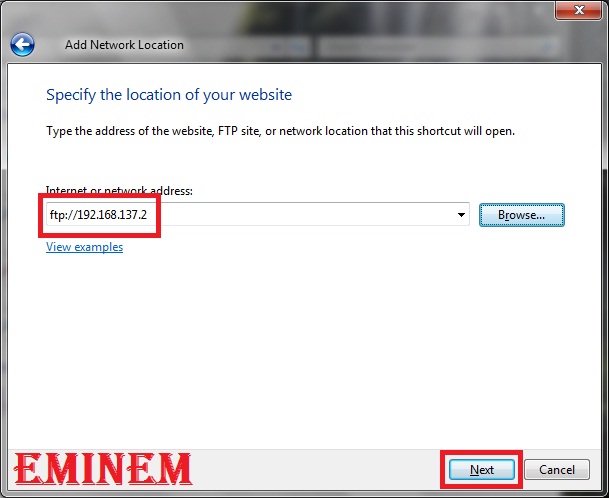609x498 pixels.
Task: Click the Browse... button
Action: 522,215
